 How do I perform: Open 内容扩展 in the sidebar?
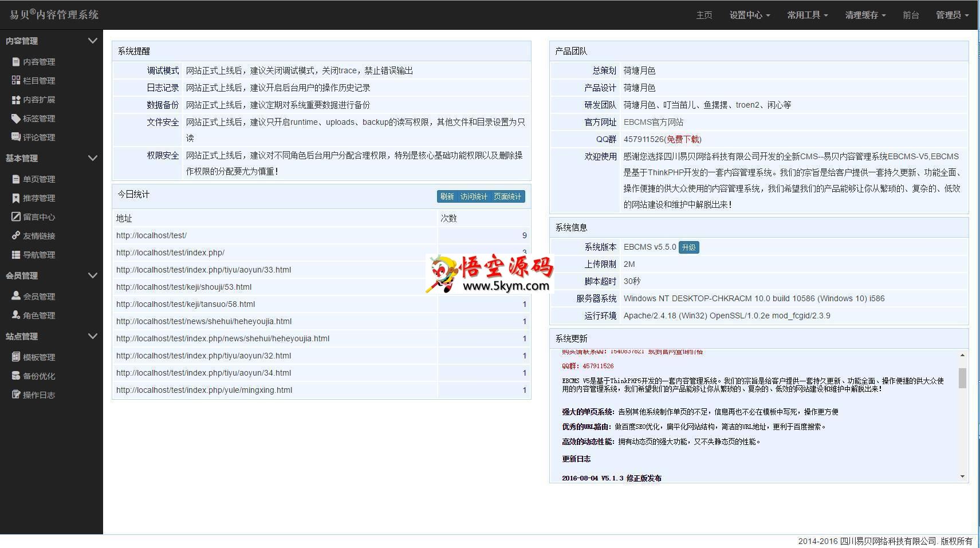39,100
